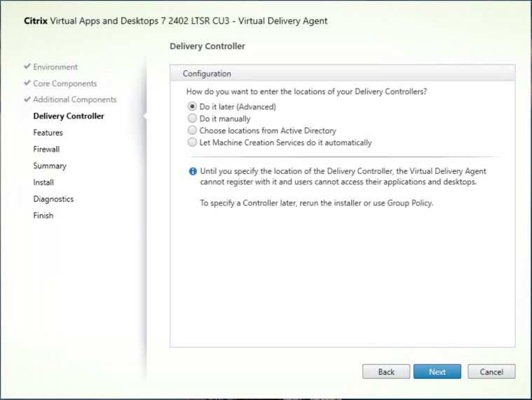The height and width of the screenshot is (400, 532).
Task: Open the Environment step in sidebar
Action: [x=55, y=67]
